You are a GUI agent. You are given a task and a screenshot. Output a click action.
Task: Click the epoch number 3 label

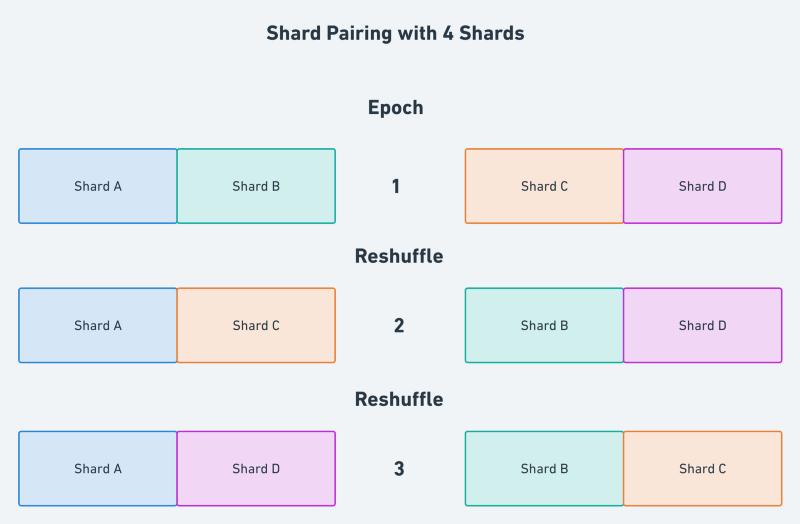[398, 468]
